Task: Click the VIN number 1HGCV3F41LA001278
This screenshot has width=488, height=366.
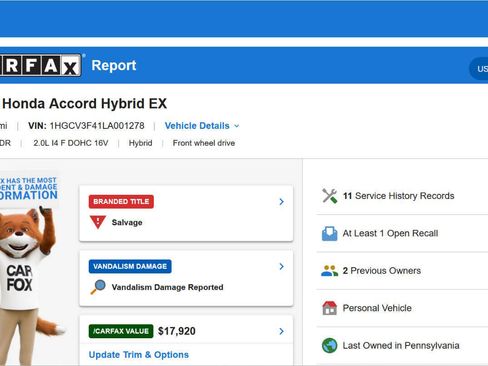Action: 97,126
